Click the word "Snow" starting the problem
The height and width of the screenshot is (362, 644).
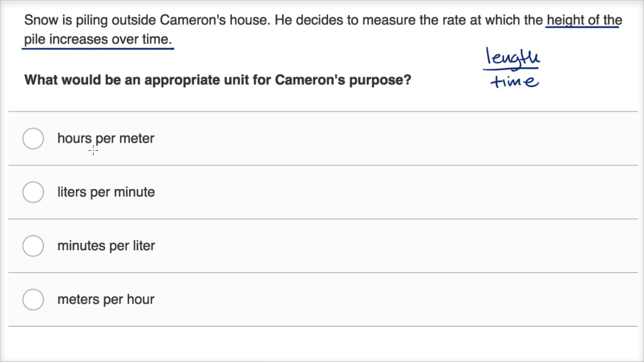(39, 20)
